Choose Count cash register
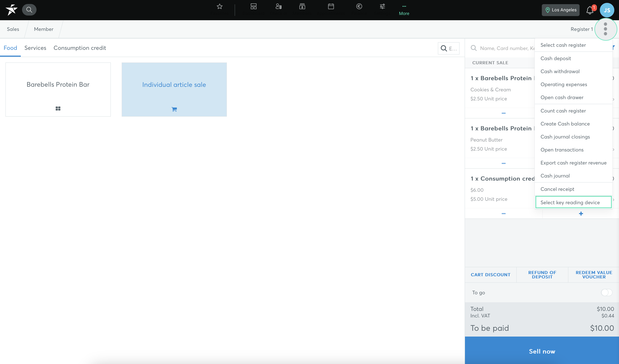 click(573, 111)
